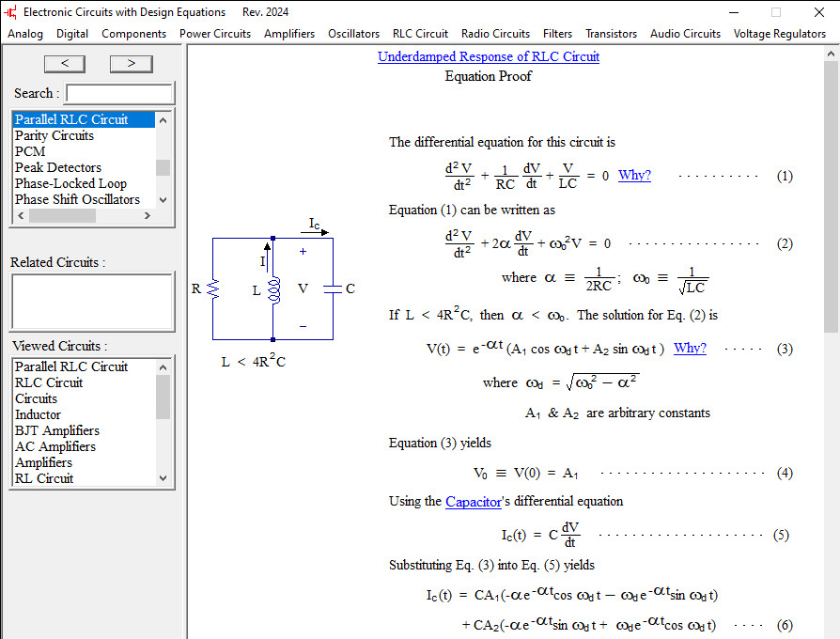Select Parallel RLC Circuit in Viewed Circuits
The width and height of the screenshot is (840, 639).
pyautogui.click(x=84, y=366)
